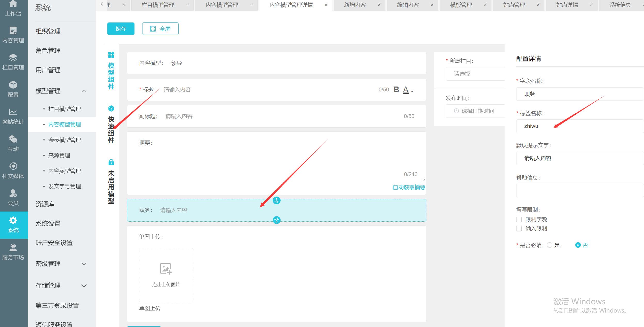Open the 栏目管理 layers icon in sidebar
644x327 pixels.
(13, 58)
